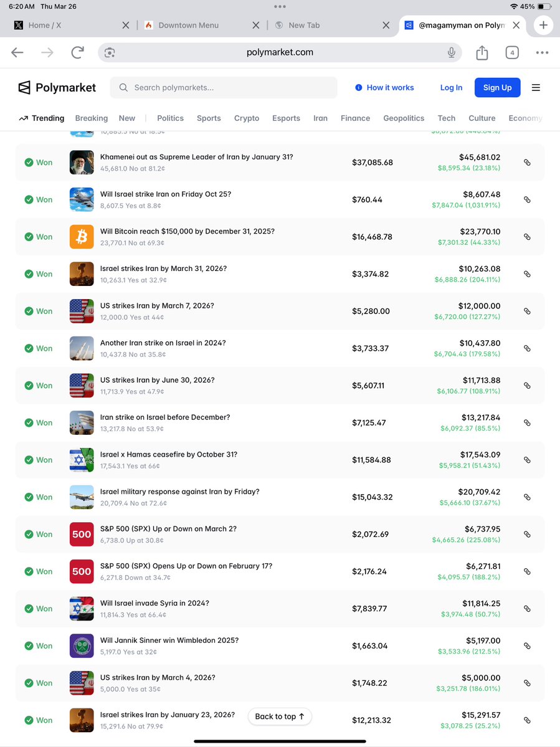The image size is (560, 747).
Task: Copy link icon for US strikes Iran June 30 row
Action: tap(527, 386)
